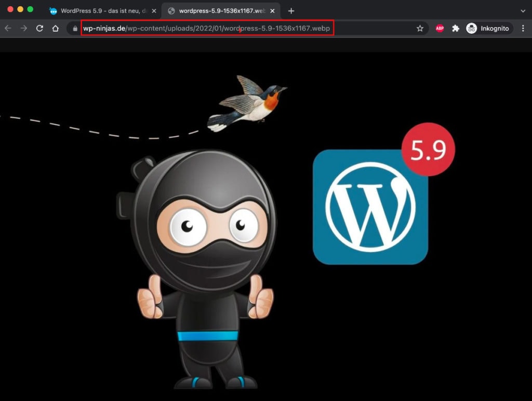The image size is (532, 401).
Task: Click inside the highlighted address bar
Action: [208, 29]
